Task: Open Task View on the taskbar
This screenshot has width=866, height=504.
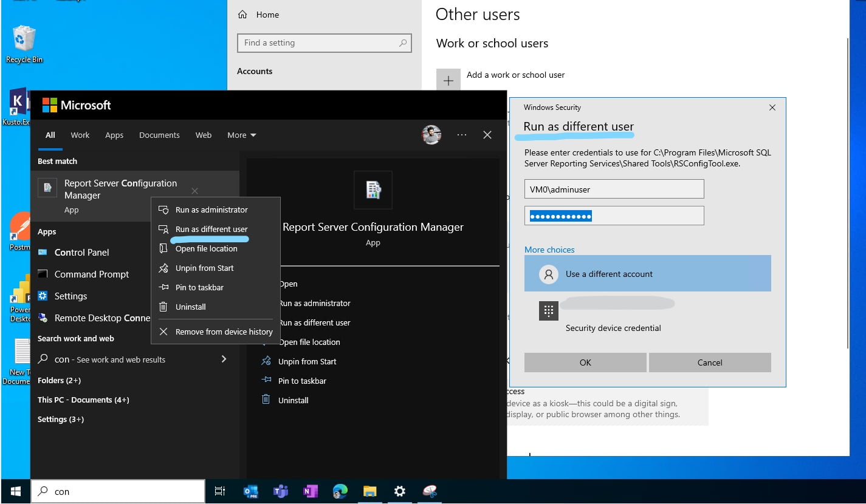Action: pos(220,491)
